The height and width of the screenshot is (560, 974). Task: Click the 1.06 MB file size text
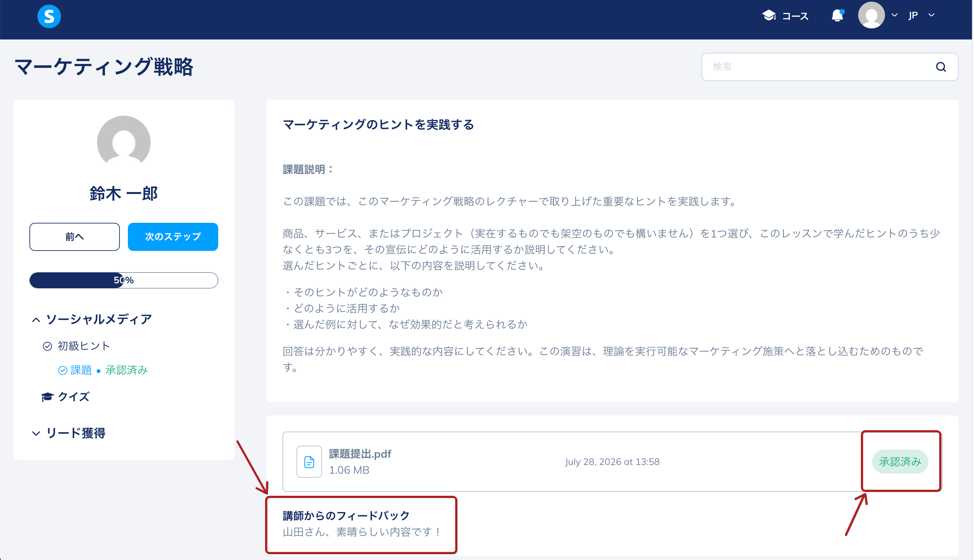349,470
